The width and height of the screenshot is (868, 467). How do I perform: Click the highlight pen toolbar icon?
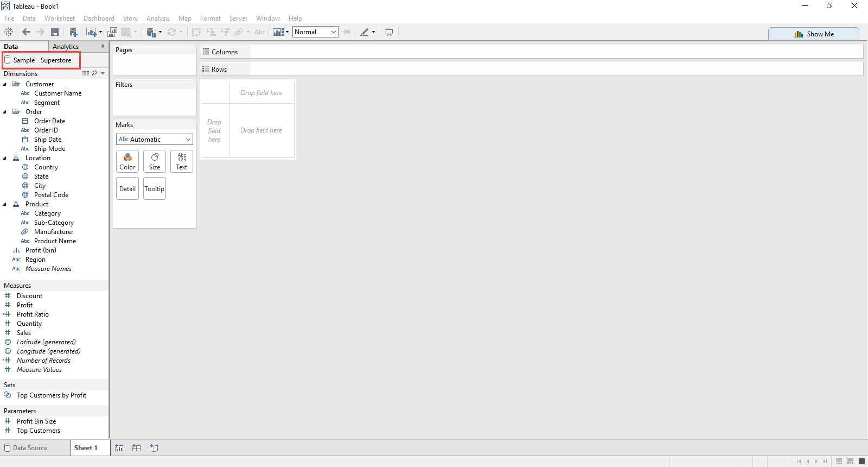[365, 32]
